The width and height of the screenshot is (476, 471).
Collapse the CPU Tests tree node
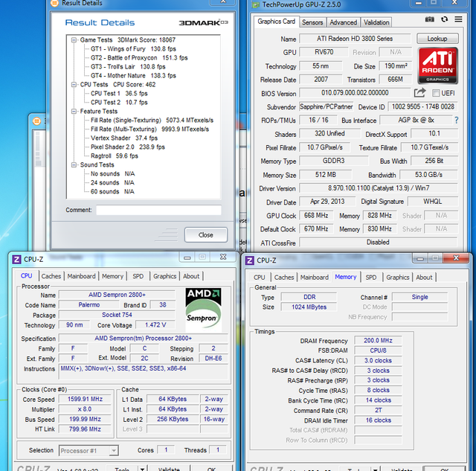click(74, 85)
